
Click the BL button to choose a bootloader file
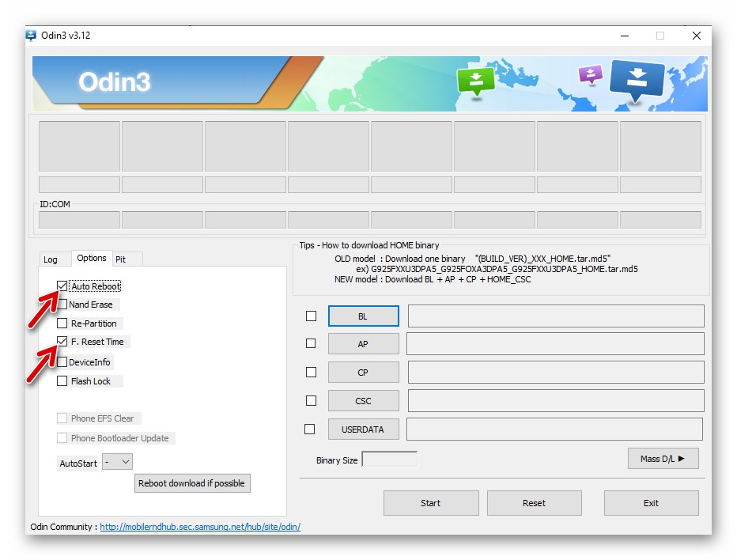point(363,315)
